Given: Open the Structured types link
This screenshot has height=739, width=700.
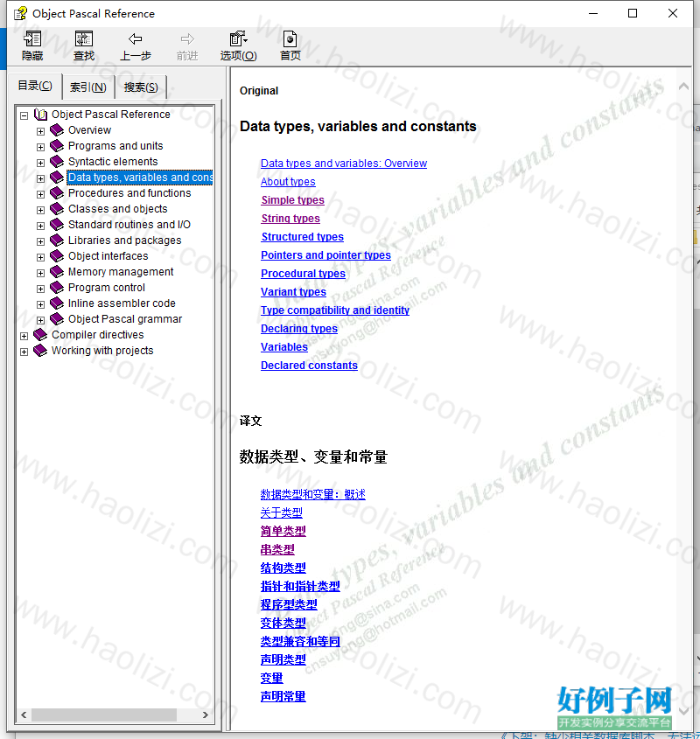Looking at the screenshot, I should pyautogui.click(x=303, y=237).
